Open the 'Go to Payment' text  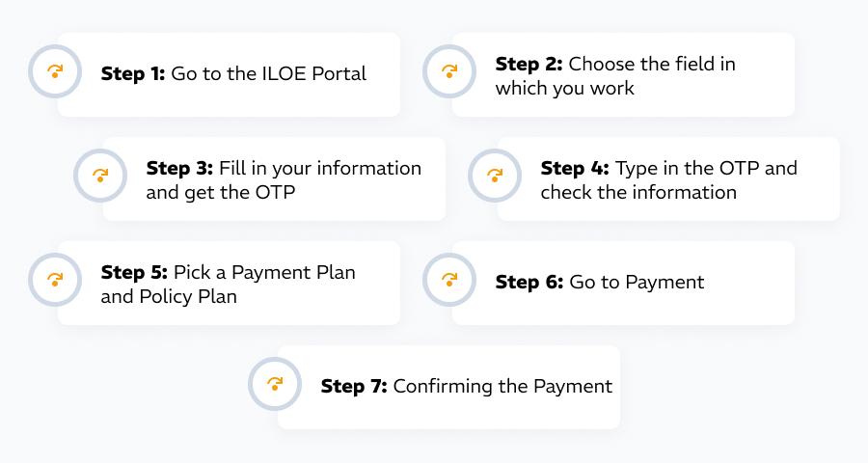coord(637,283)
